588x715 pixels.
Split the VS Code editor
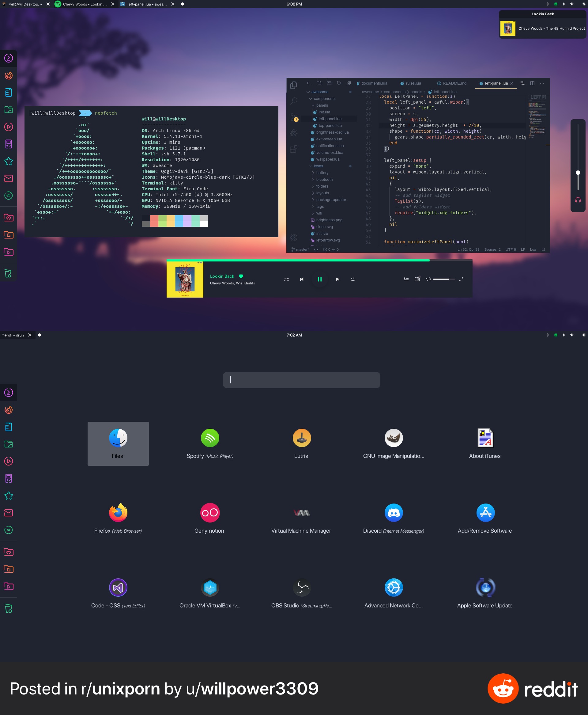[532, 83]
